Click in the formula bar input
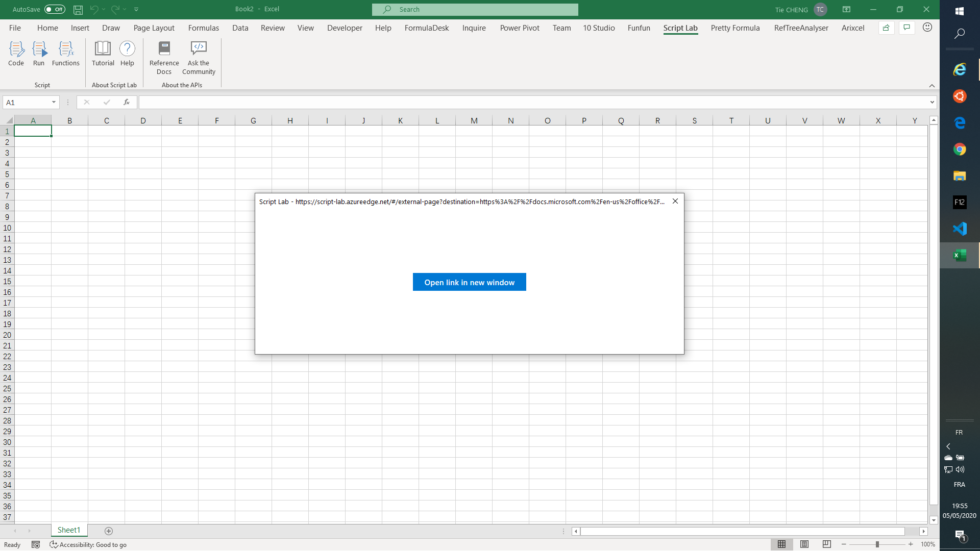The width and height of the screenshot is (980, 551). (533, 102)
